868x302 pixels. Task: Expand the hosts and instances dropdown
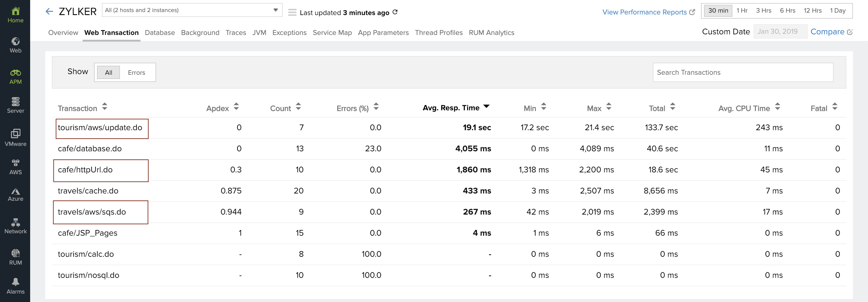[275, 10]
